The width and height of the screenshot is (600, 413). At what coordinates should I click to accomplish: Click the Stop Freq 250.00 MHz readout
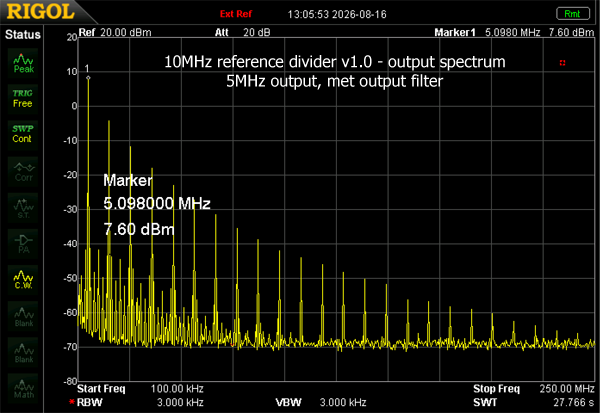534,389
